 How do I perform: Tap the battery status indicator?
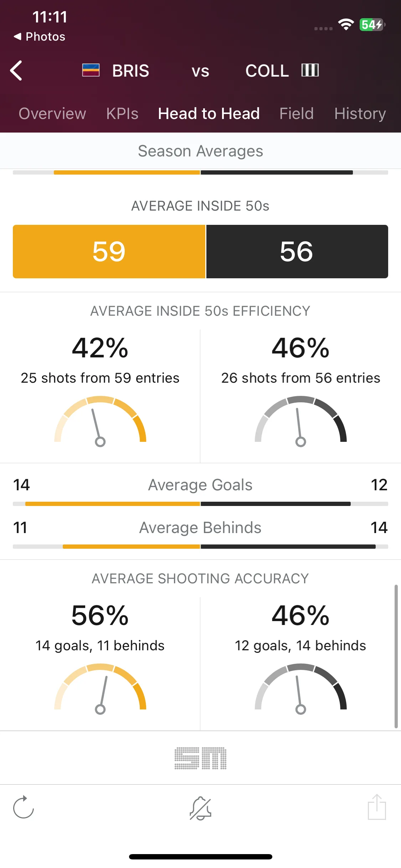click(372, 25)
